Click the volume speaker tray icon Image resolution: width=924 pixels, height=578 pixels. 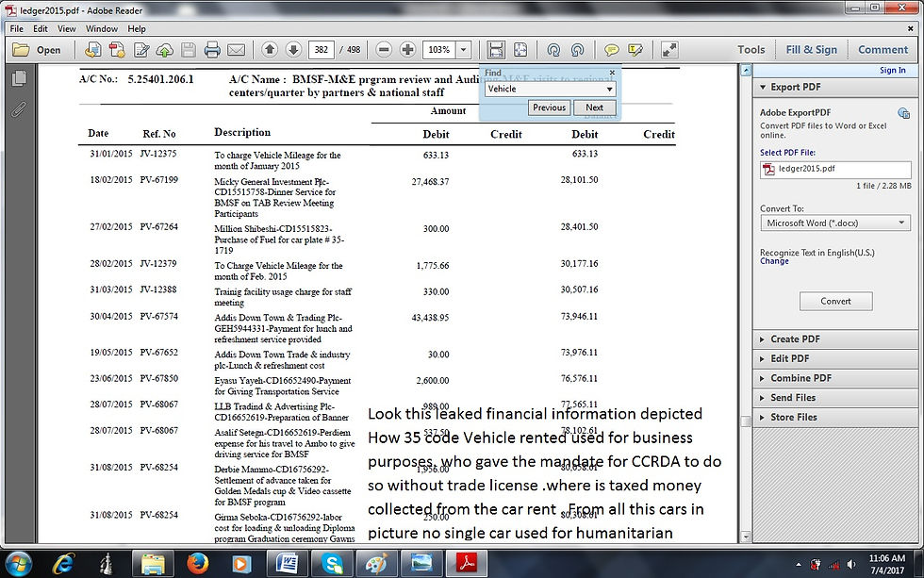[x=850, y=565]
